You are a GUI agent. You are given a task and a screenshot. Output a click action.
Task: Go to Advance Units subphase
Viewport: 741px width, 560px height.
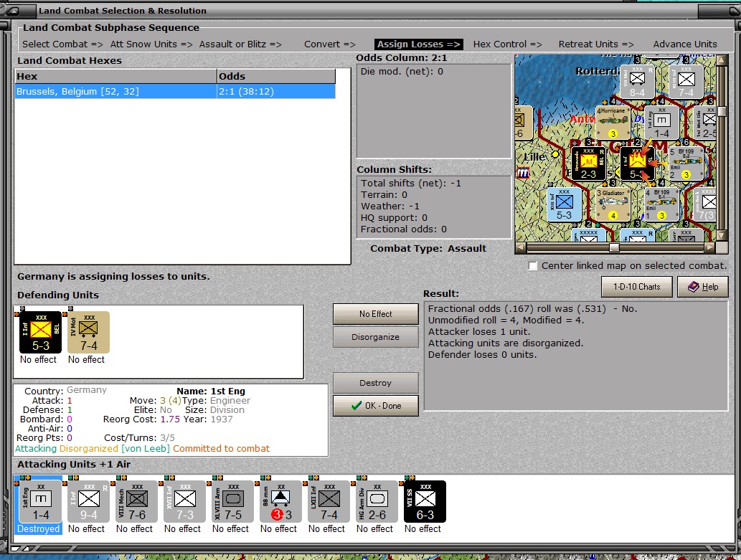685,44
